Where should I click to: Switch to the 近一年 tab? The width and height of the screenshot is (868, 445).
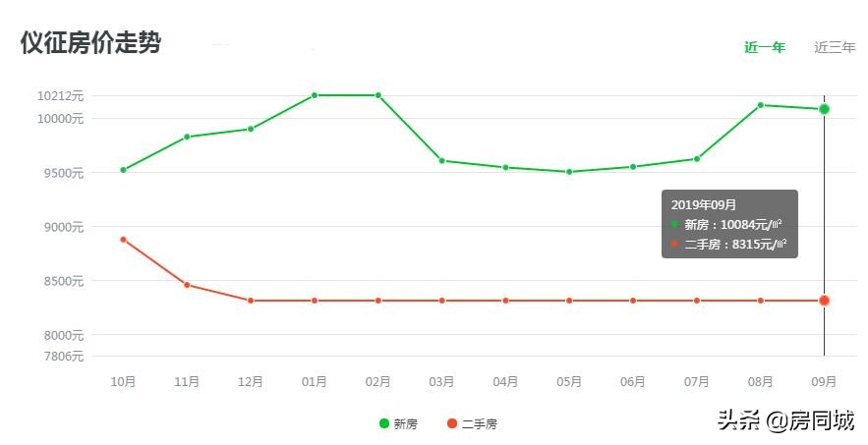(x=764, y=47)
